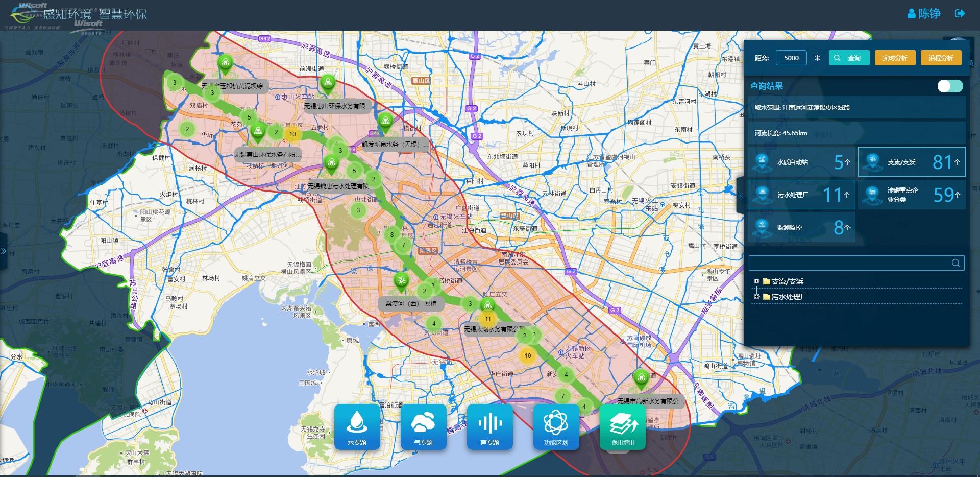Screen dimensions: 980x477
Task: Click the yellow cluster marker labeled 11
Action: tap(487, 319)
